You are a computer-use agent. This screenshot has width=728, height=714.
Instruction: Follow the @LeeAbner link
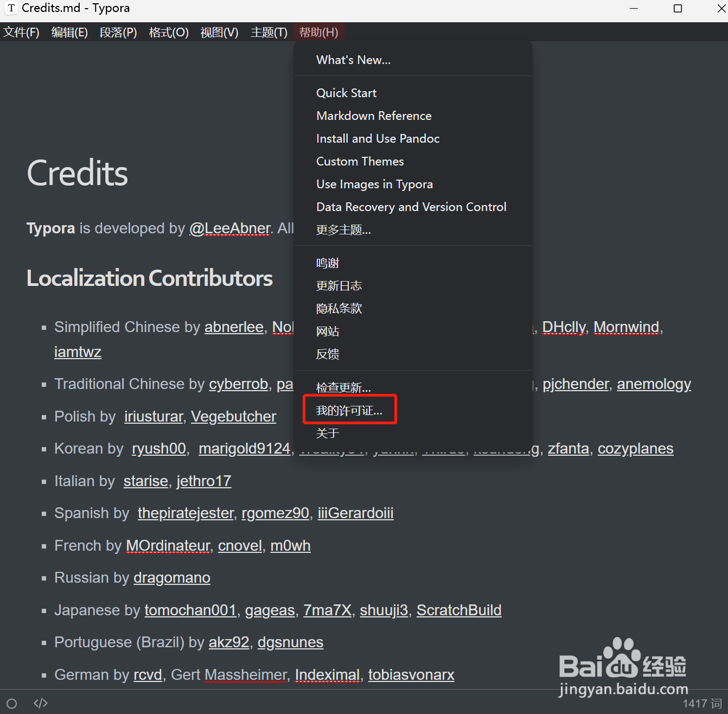tap(229, 229)
